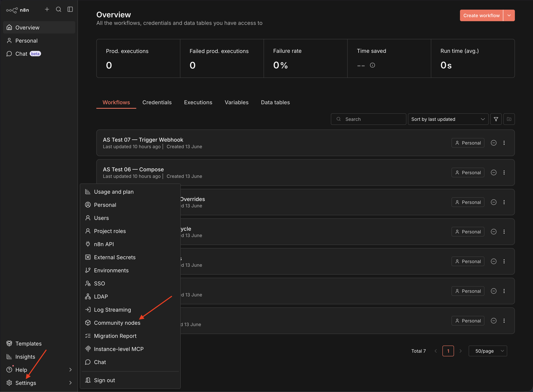Viewport: 533px width, 392px height.
Task: Click the n8n logo icon
Action: 12,10
